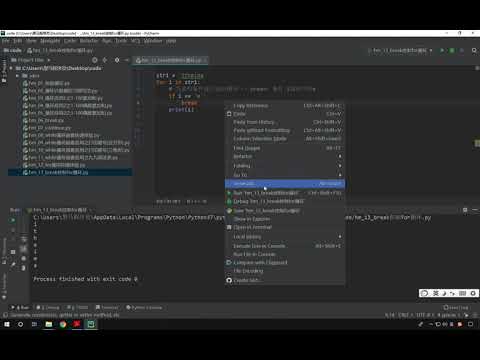
Task: Run hm_13 file from context menu
Action: pos(285,193)
